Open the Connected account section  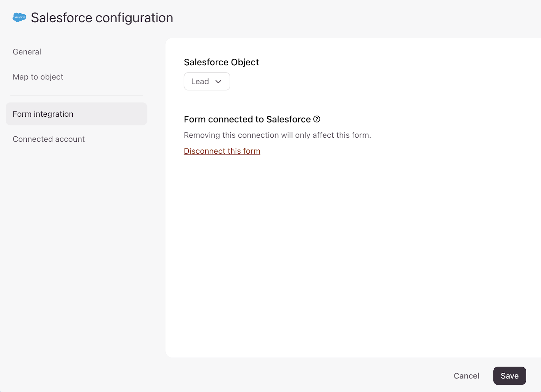(x=49, y=139)
